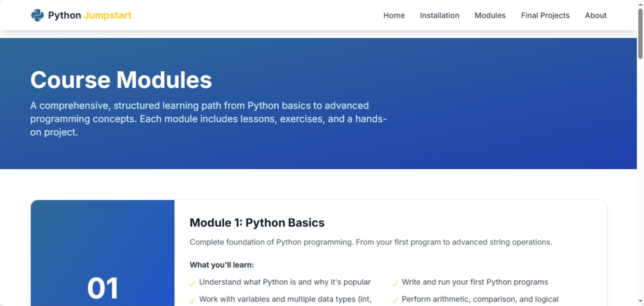Click checkmark beside 'Understand what Python is'
The width and height of the screenshot is (644, 306).
pos(193,283)
